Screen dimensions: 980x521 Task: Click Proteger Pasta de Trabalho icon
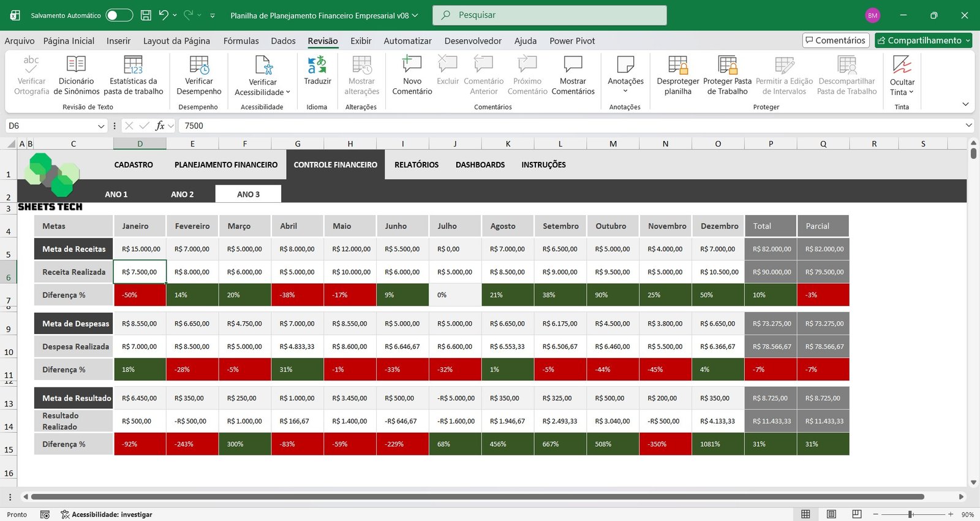pos(727,65)
